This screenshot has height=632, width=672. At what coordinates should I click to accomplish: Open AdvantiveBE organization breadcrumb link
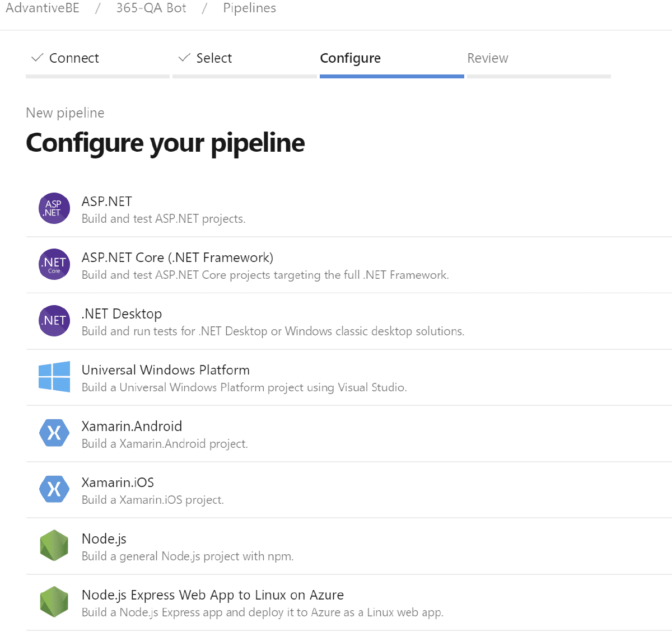click(43, 8)
